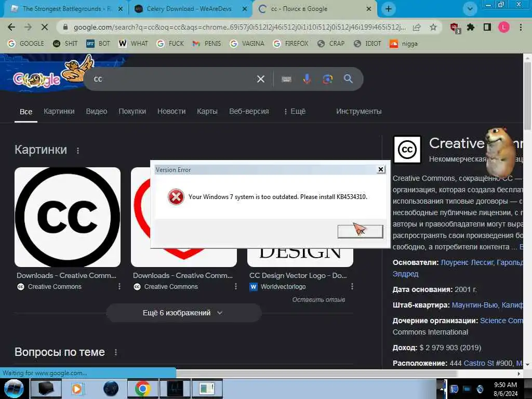
Task: Open the media player taskbar icon
Action: (77, 389)
